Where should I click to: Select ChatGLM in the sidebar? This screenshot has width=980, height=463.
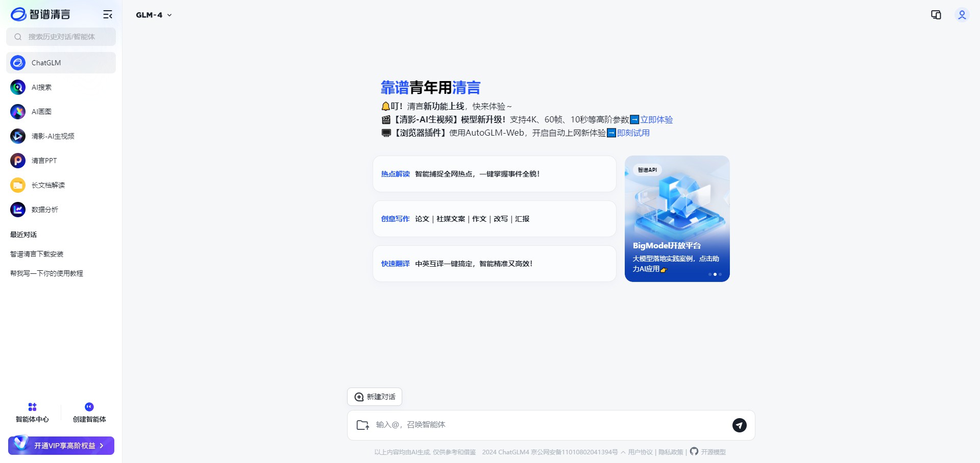point(61,63)
